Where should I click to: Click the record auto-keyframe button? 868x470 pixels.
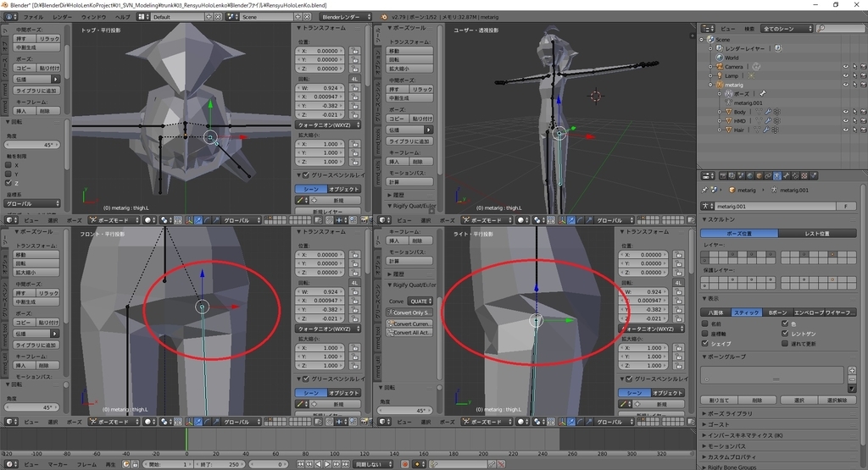pyautogui.click(x=405, y=464)
